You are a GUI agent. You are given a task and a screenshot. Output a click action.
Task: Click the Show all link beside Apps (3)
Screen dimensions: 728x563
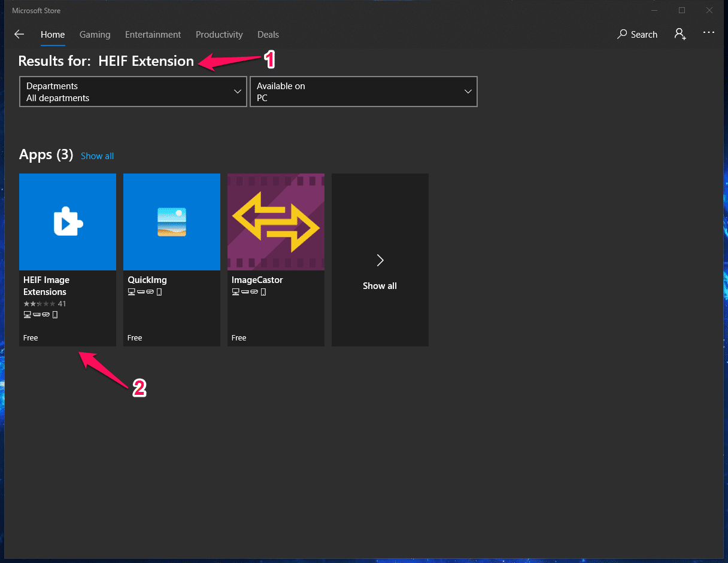(x=97, y=156)
